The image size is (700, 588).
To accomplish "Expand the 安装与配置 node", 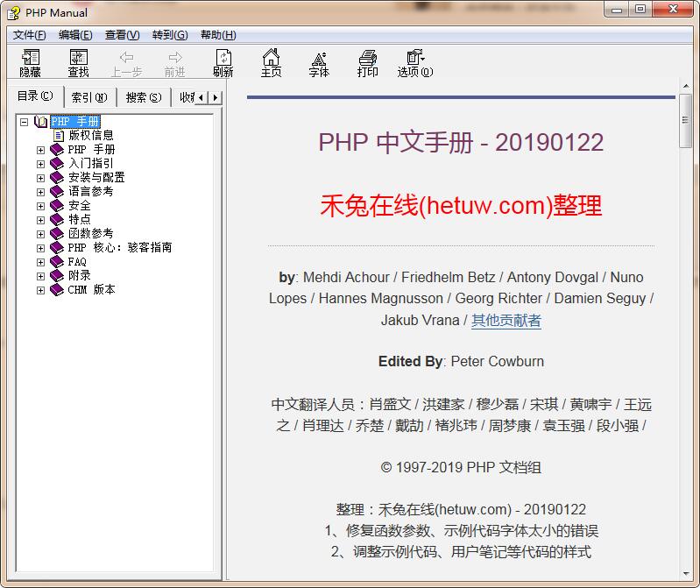I will click(40, 178).
